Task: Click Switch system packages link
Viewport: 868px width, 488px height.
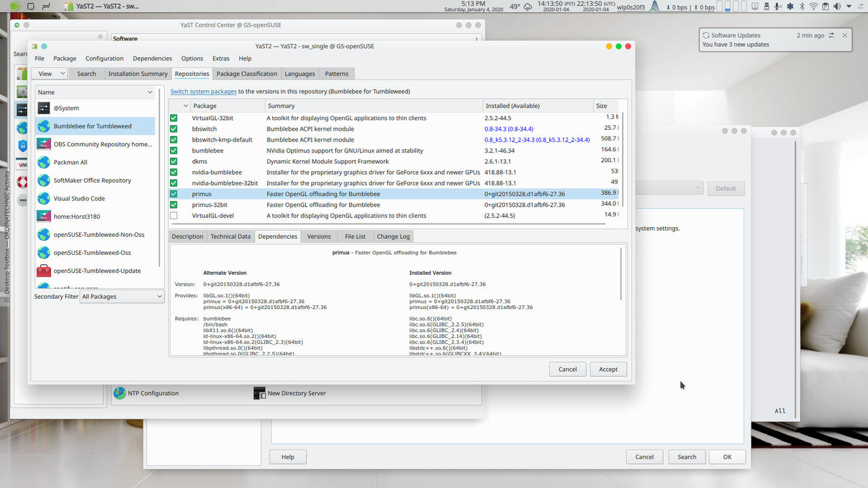Action: click(203, 92)
